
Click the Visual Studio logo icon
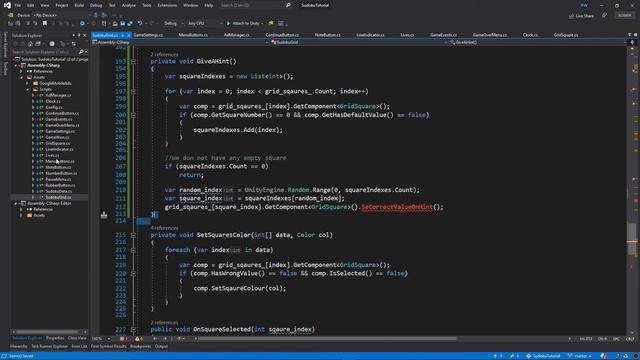click(x=7, y=5)
